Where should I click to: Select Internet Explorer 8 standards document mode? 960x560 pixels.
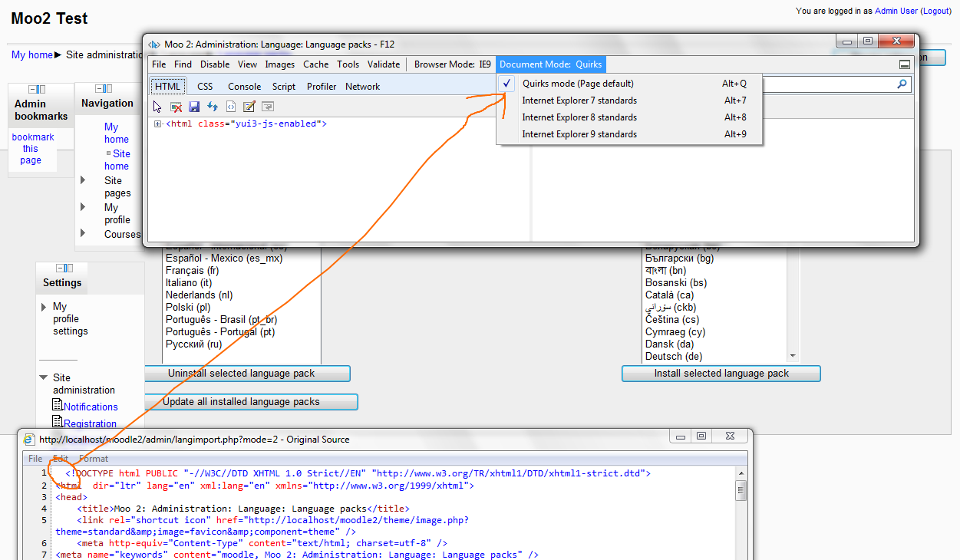coord(629,117)
